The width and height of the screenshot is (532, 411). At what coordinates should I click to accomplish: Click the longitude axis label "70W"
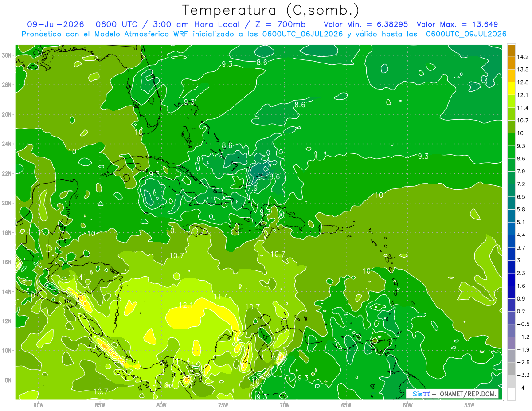[285, 405]
